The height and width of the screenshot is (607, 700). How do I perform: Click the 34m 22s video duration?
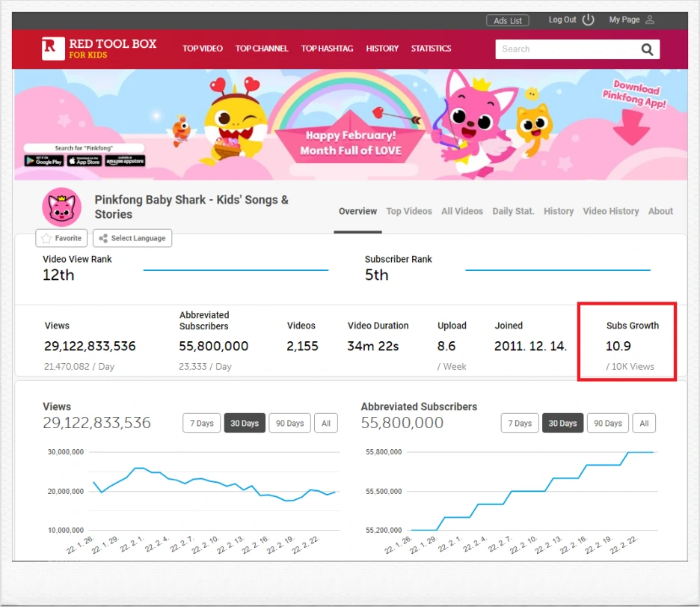click(372, 346)
